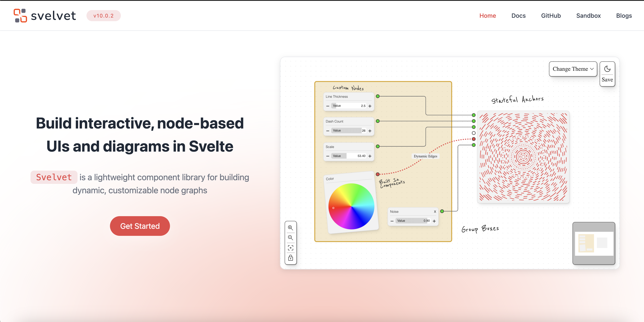Click the Color node title

[x=330, y=179]
